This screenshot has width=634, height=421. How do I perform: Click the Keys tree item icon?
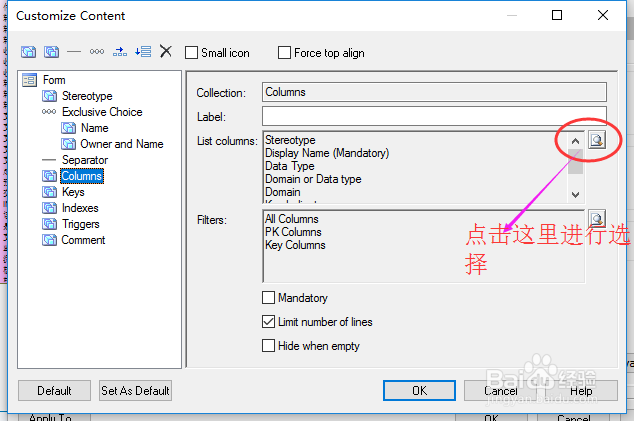tap(49, 192)
